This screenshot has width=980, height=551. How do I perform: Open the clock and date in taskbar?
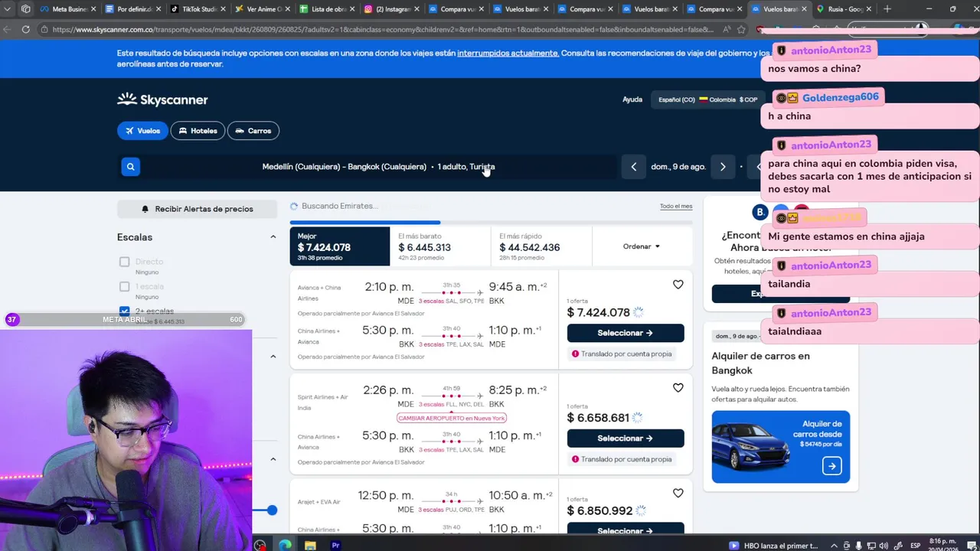944,546
